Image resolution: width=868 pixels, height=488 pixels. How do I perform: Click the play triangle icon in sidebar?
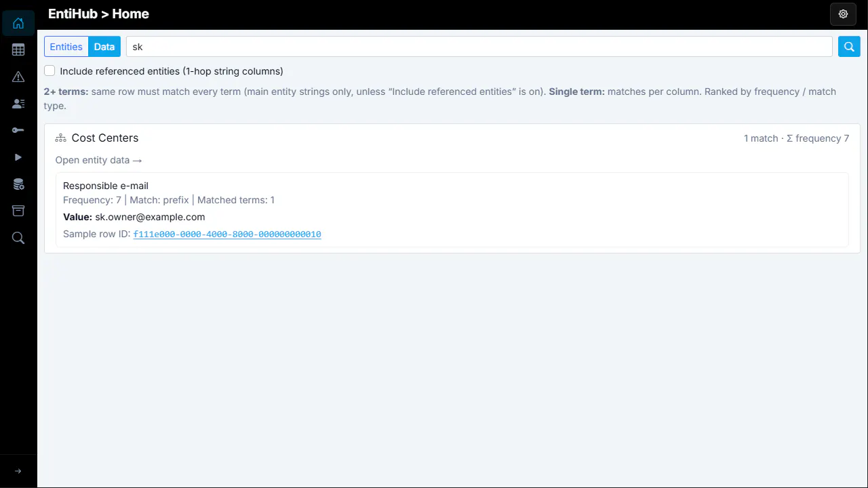[x=18, y=157]
